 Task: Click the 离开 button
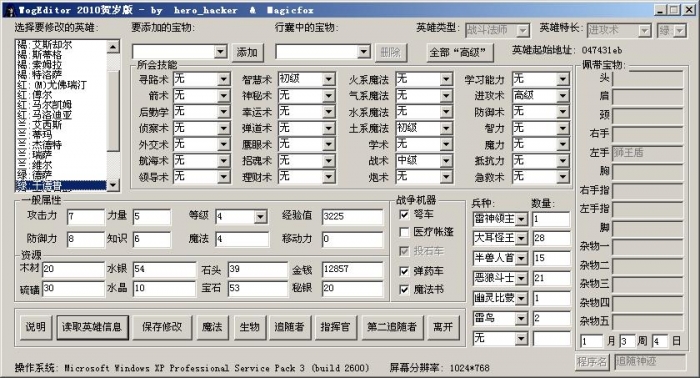point(443,327)
